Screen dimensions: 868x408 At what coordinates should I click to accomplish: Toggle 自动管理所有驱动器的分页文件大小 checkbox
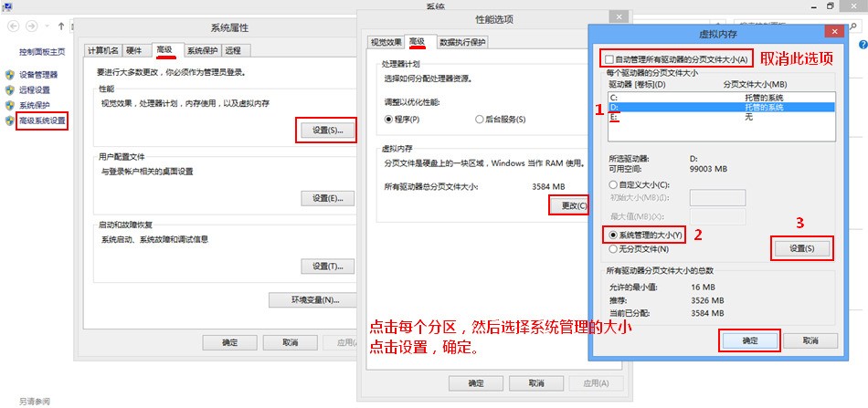point(609,59)
